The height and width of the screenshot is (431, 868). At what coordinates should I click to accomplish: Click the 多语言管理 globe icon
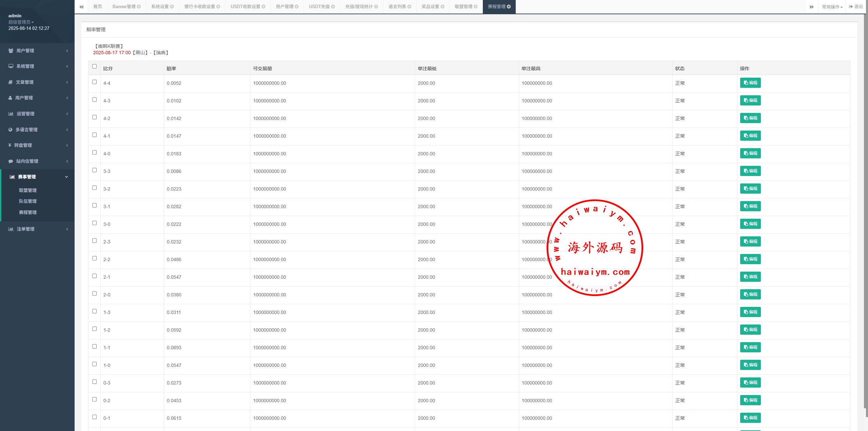click(10, 130)
